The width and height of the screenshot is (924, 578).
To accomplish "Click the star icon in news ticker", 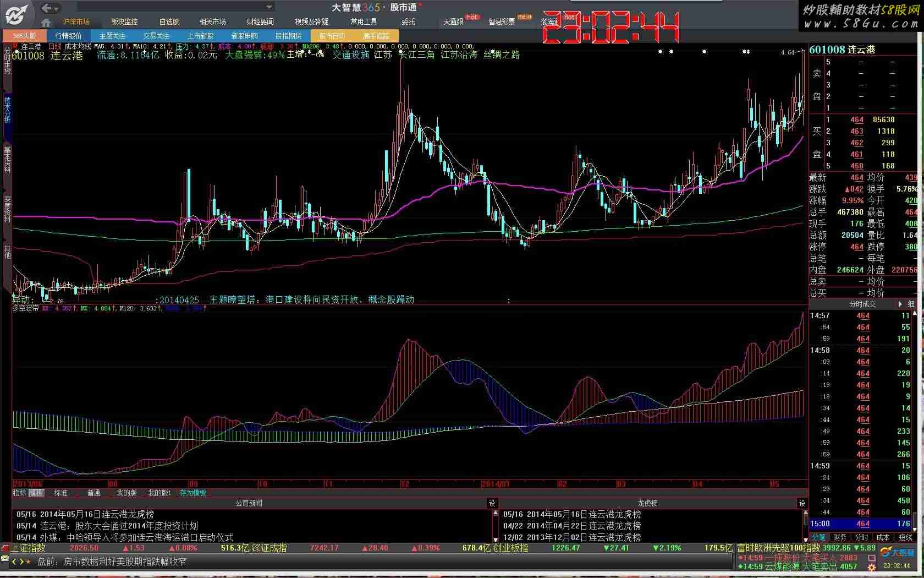I will click(28, 561).
